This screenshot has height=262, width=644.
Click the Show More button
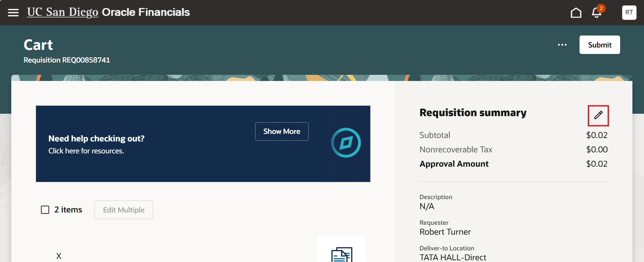[x=282, y=132]
